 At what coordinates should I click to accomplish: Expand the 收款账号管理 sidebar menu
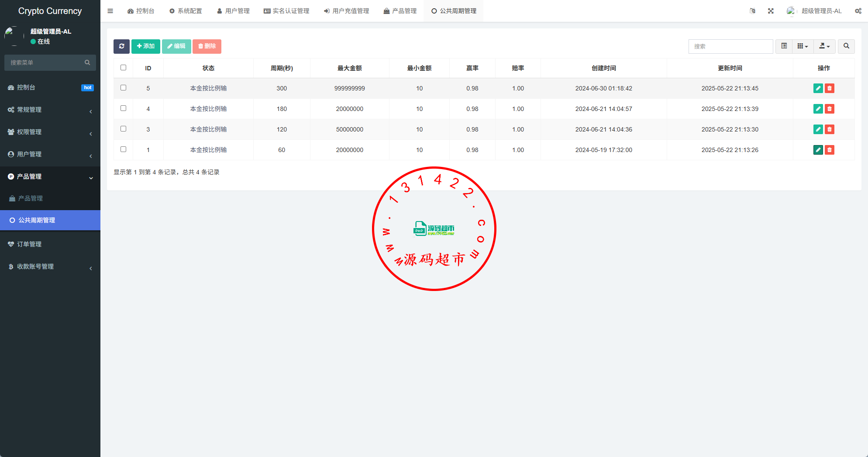(50, 267)
